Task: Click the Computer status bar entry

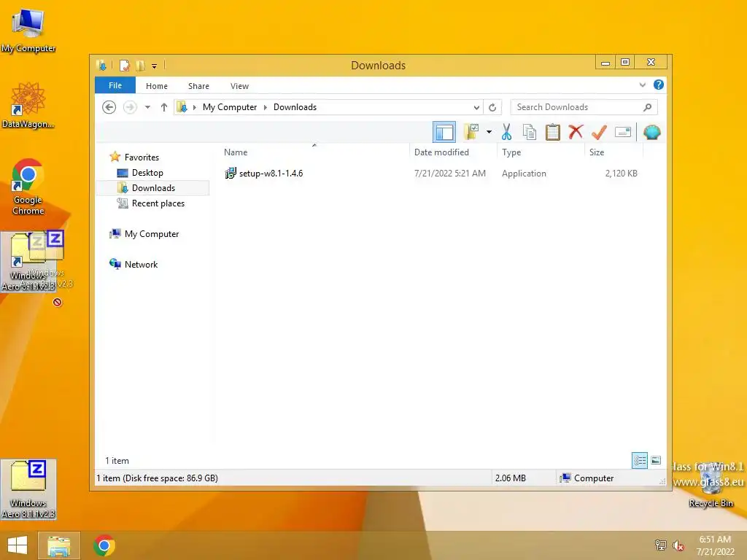Action: coord(587,478)
